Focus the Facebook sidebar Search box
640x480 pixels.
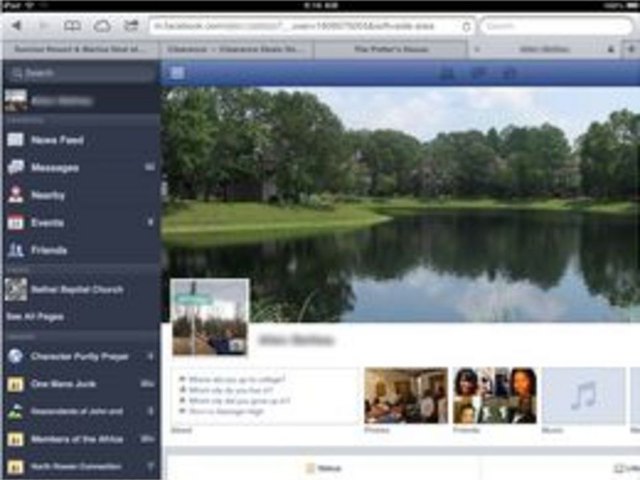tap(79, 73)
